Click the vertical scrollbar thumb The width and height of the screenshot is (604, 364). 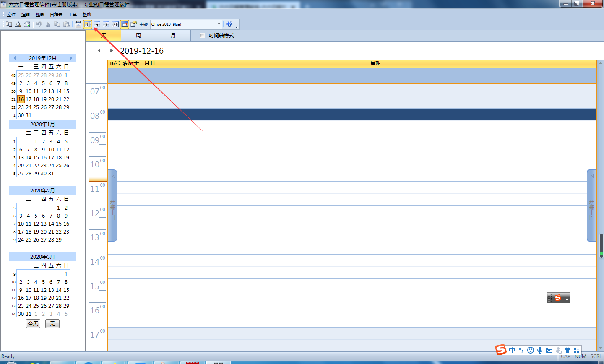pos(601,246)
